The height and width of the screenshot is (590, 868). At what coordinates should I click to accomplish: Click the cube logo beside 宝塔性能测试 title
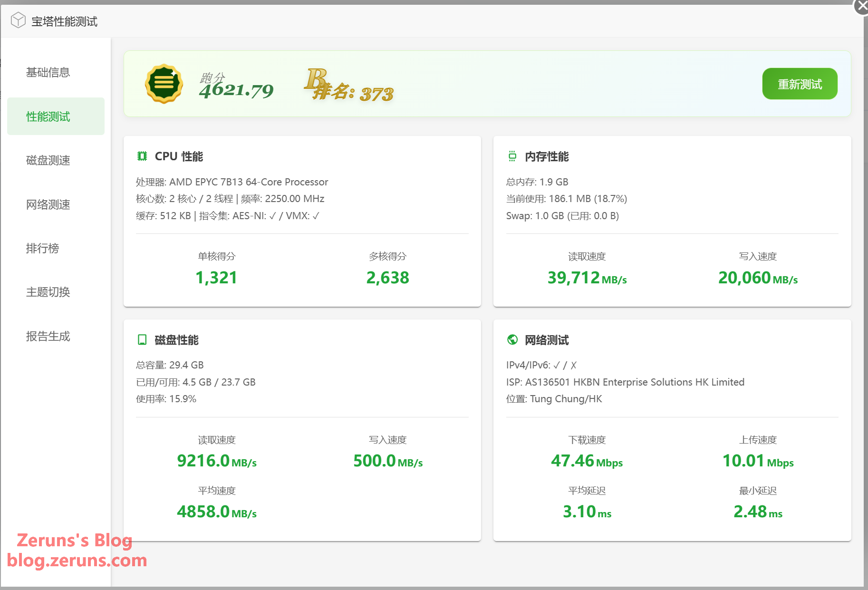18,20
